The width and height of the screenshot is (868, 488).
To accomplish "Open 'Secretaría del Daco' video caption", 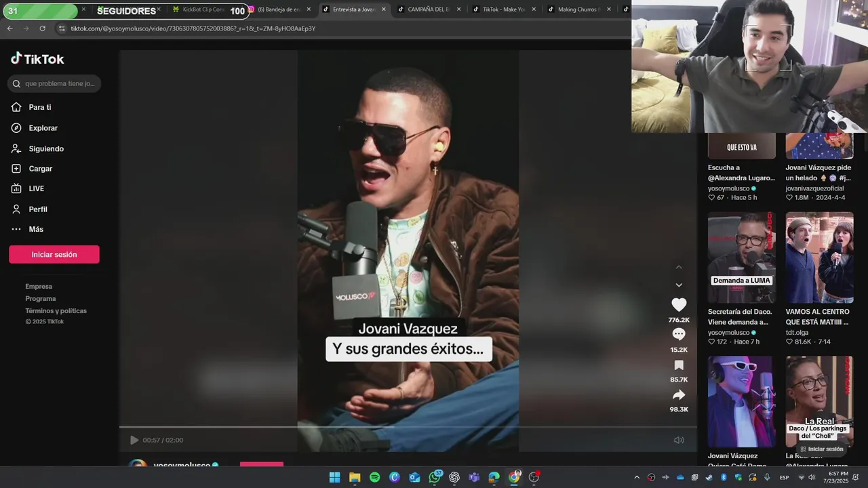I will pyautogui.click(x=740, y=317).
